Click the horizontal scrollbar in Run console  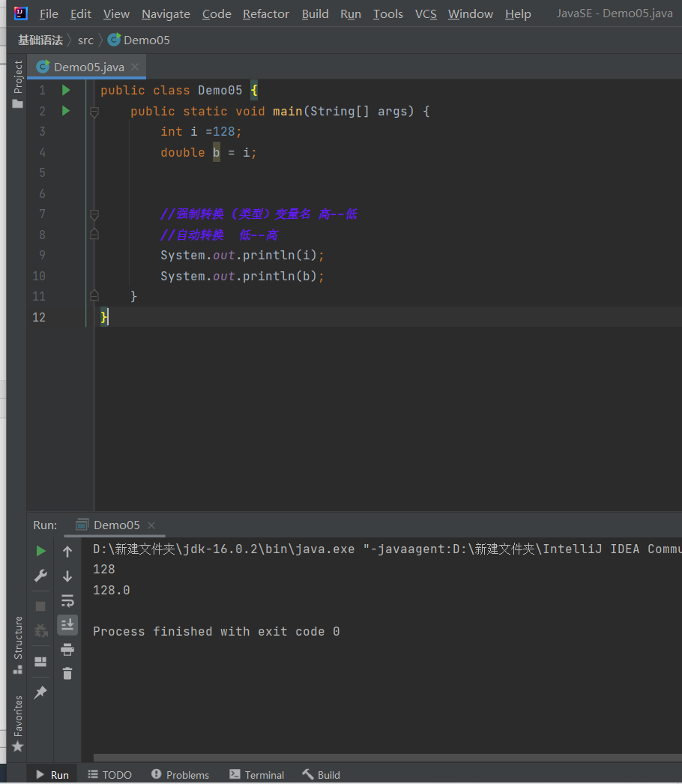pyautogui.click(x=387, y=758)
